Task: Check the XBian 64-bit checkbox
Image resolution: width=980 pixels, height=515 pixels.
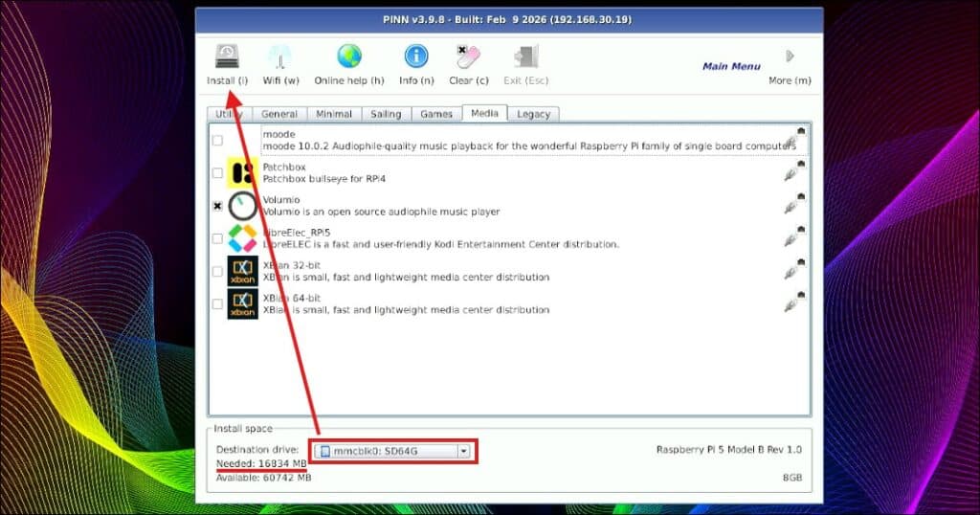Action: click(x=217, y=303)
